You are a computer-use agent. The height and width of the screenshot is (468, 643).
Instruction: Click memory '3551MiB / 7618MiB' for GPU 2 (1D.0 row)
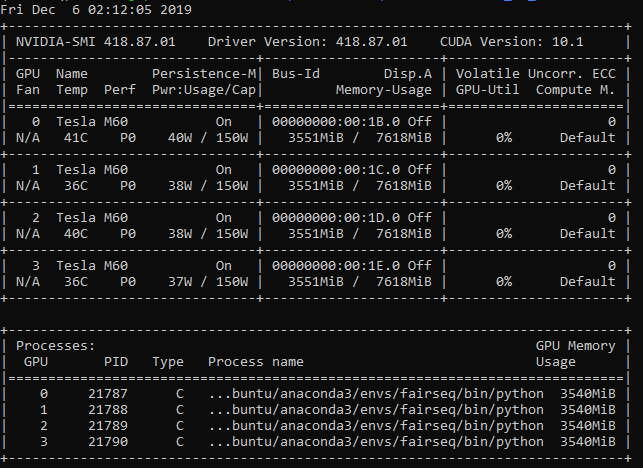(x=360, y=234)
